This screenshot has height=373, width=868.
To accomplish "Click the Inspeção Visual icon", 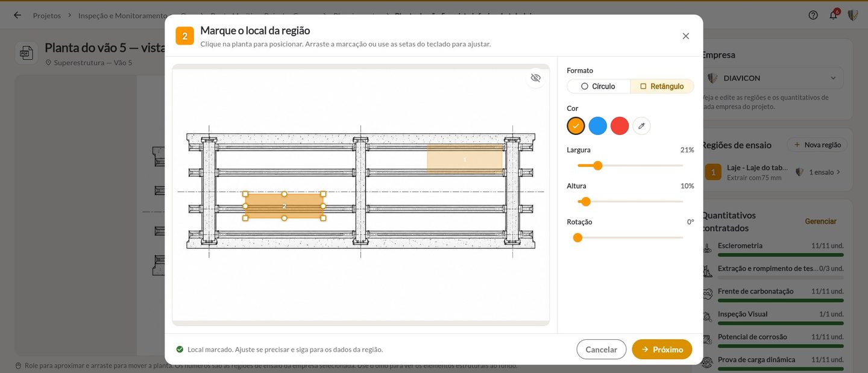I will point(708,317).
